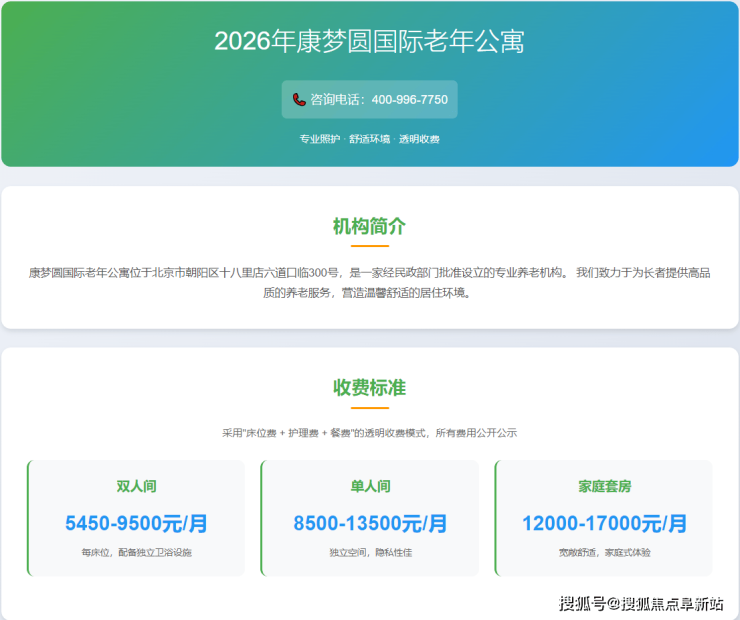Click the orange underline below 机构简介

pyautogui.click(x=369, y=245)
